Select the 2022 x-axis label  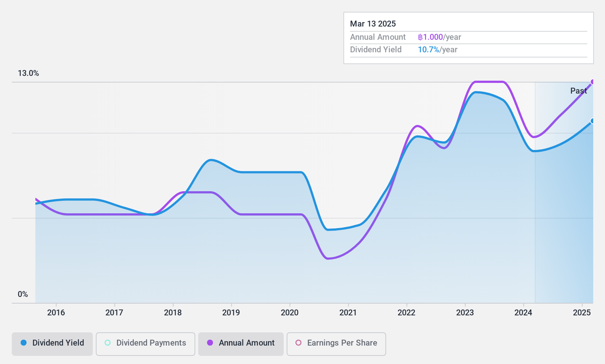[x=406, y=313]
